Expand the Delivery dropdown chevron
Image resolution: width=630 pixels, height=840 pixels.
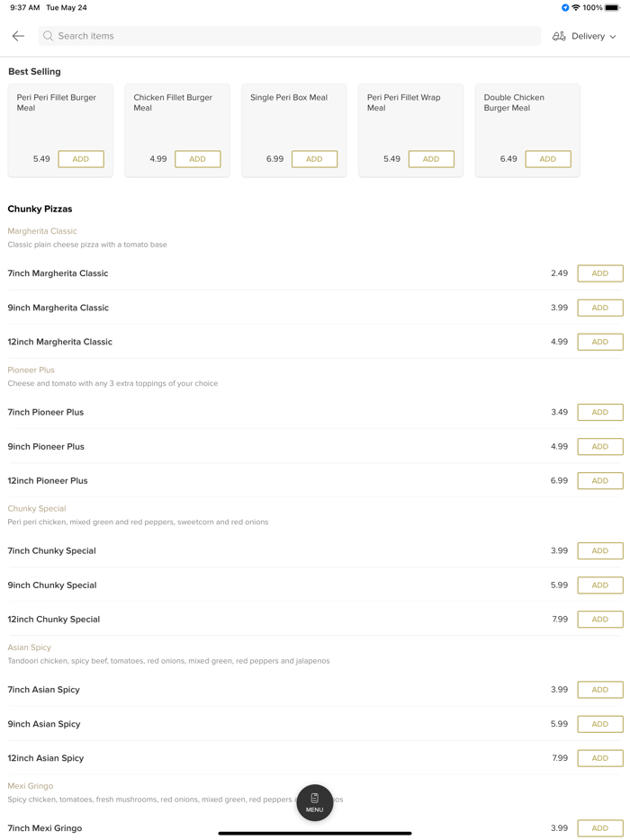pyautogui.click(x=614, y=37)
